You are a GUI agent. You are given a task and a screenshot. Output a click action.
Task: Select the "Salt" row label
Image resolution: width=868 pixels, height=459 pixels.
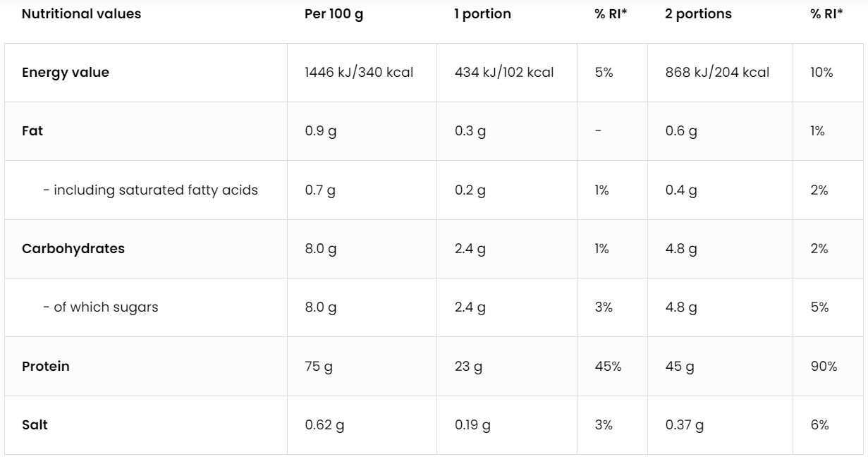click(x=35, y=425)
